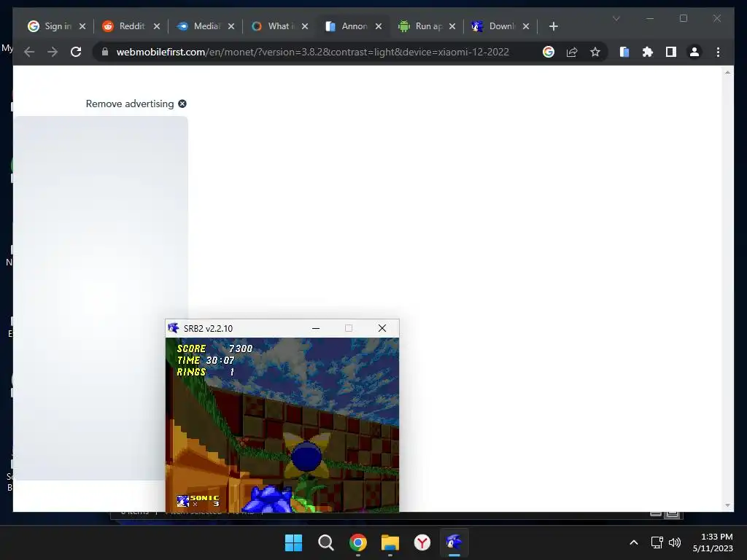This screenshot has height=560, width=747.
Task: Click the scrollbar up arrow
Action: pyautogui.click(x=727, y=72)
